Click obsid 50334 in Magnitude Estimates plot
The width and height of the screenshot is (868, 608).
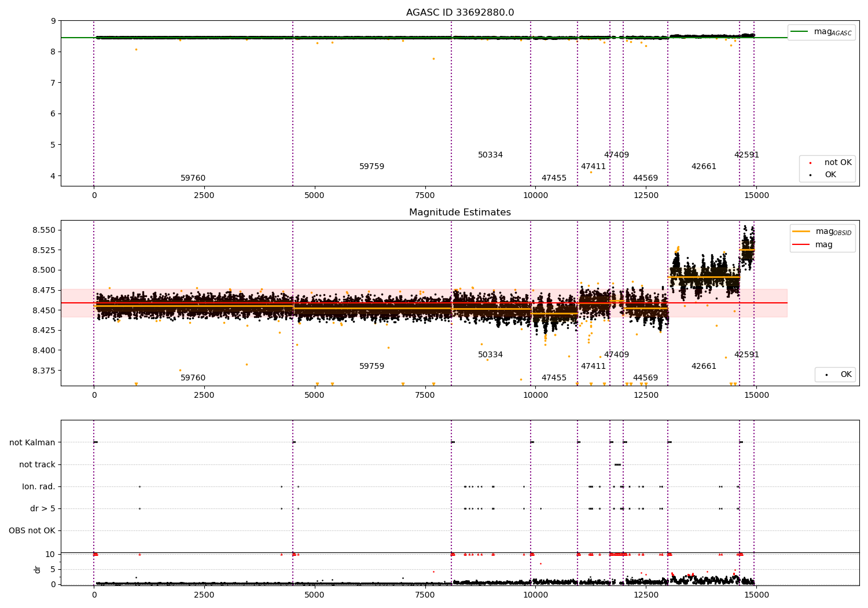(x=490, y=355)
